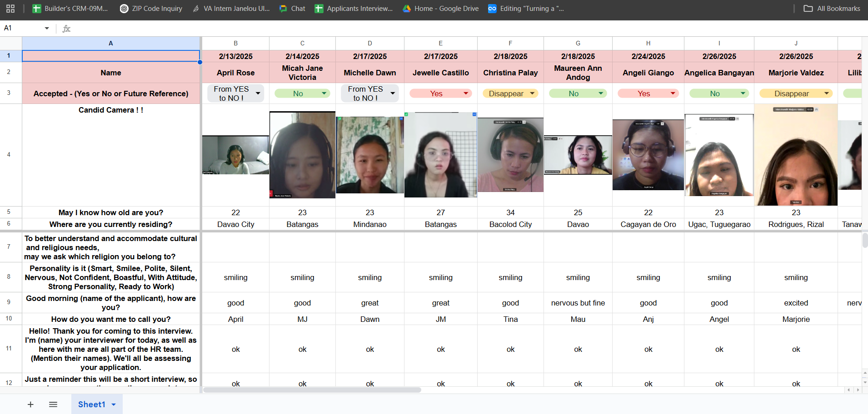Image resolution: width=868 pixels, height=414 pixels.
Task: Open the Name Box dropdown arrow
Action: 47,28
